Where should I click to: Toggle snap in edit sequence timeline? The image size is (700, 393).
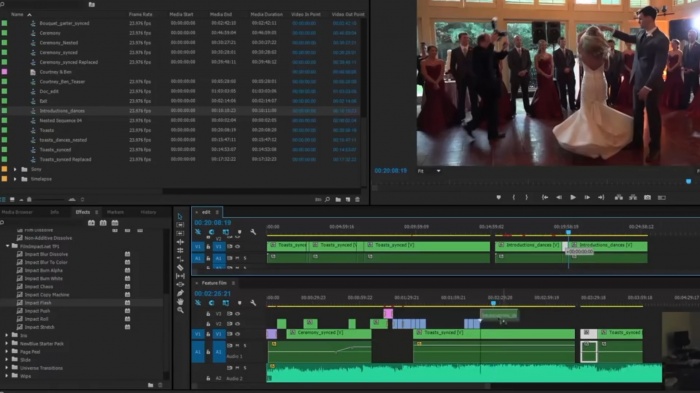[212, 232]
